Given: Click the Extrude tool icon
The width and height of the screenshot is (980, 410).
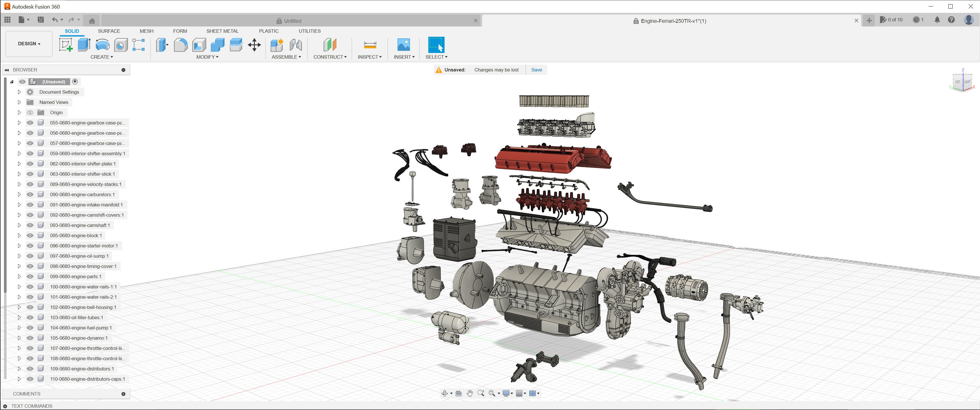Looking at the screenshot, I should 84,45.
